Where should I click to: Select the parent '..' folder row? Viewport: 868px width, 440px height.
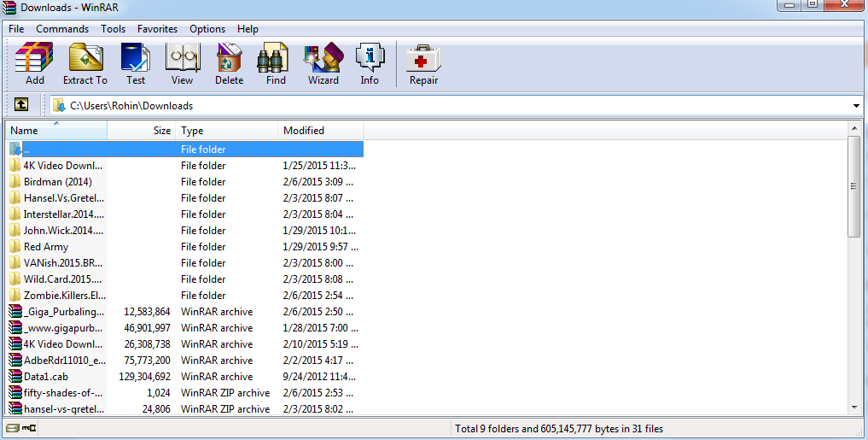(x=185, y=149)
